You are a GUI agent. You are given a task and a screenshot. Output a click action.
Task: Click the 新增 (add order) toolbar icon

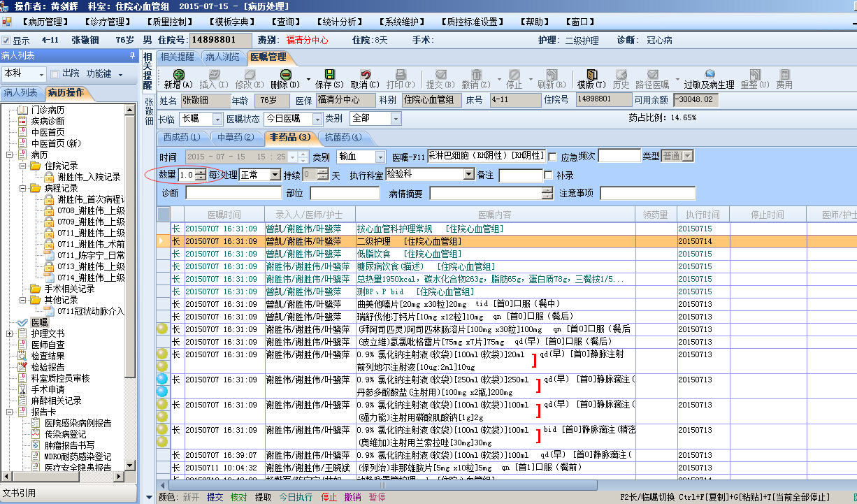click(x=179, y=74)
